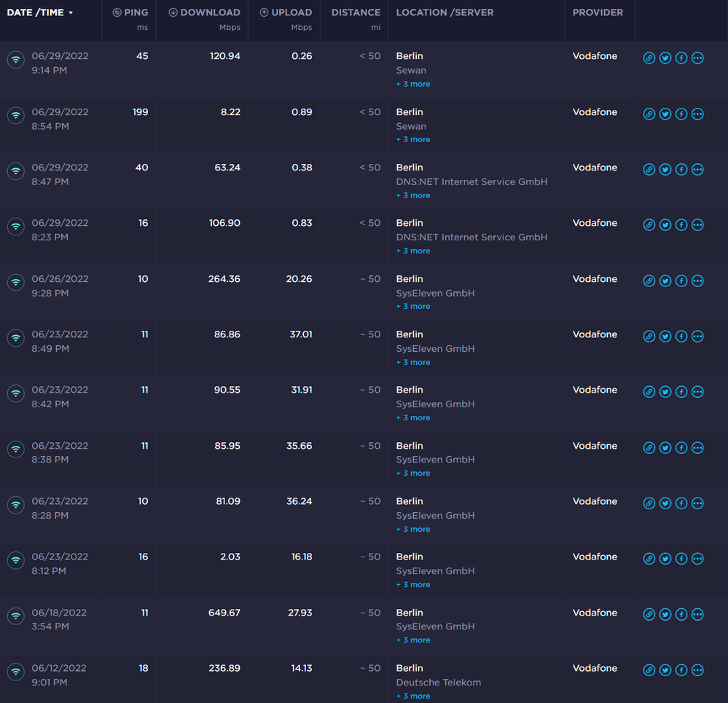Share 06/23/2022 8:28 PM result on Twitter

pos(665,503)
